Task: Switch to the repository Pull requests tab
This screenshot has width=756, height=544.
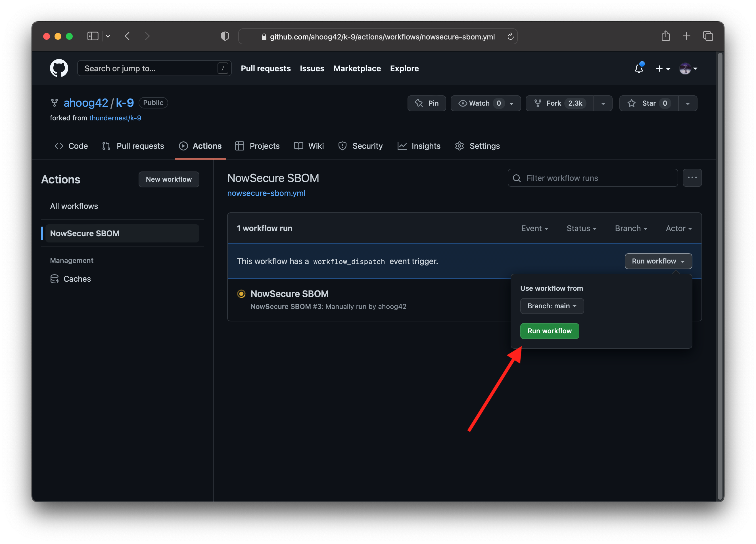Action: click(x=133, y=146)
